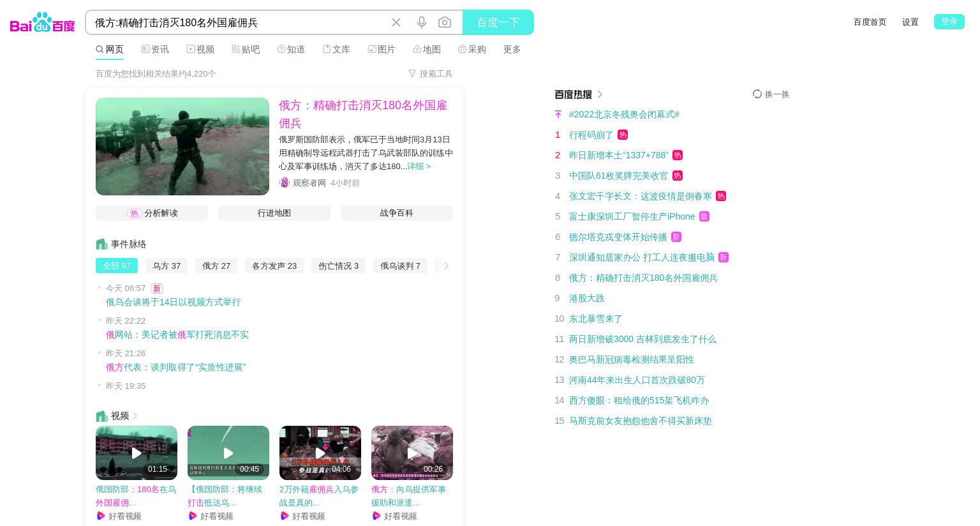Open hot search 昨日新增本土"1337+788"

pyautogui.click(x=619, y=155)
